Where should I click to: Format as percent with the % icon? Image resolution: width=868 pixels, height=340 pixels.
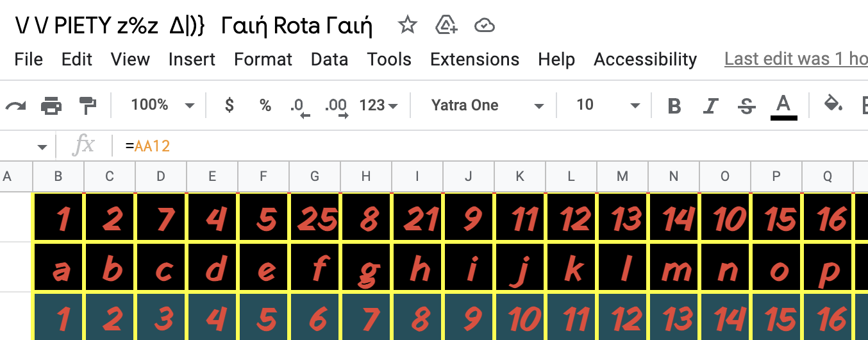[265, 105]
